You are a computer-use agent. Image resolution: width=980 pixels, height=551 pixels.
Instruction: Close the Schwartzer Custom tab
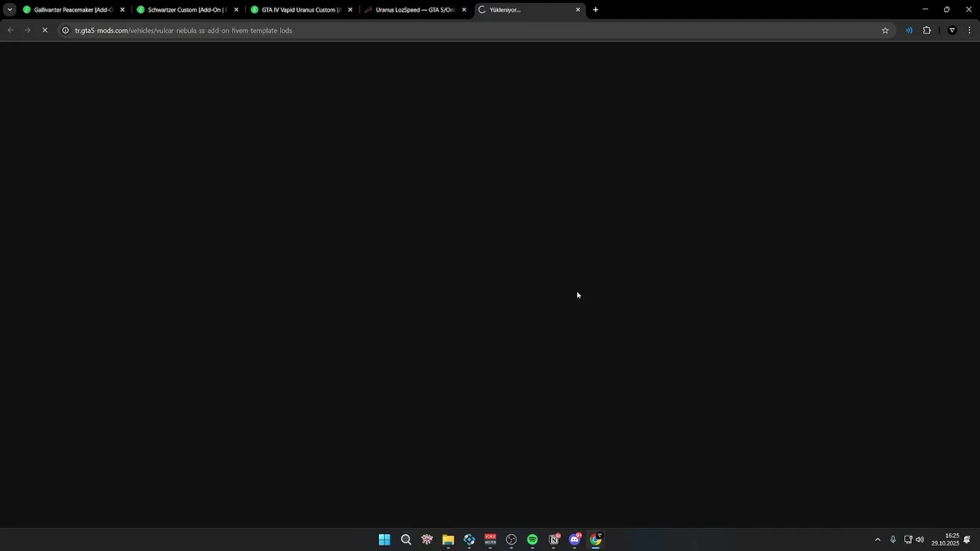(x=236, y=10)
